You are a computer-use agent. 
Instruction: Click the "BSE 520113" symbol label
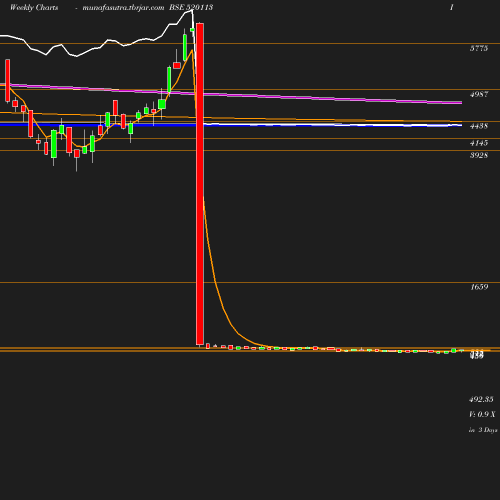coord(191,7)
